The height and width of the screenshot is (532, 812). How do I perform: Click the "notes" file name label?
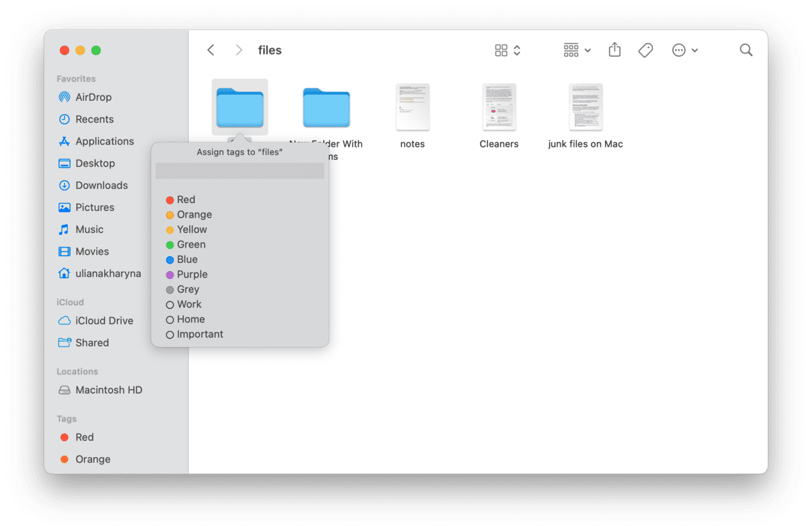pyautogui.click(x=413, y=144)
